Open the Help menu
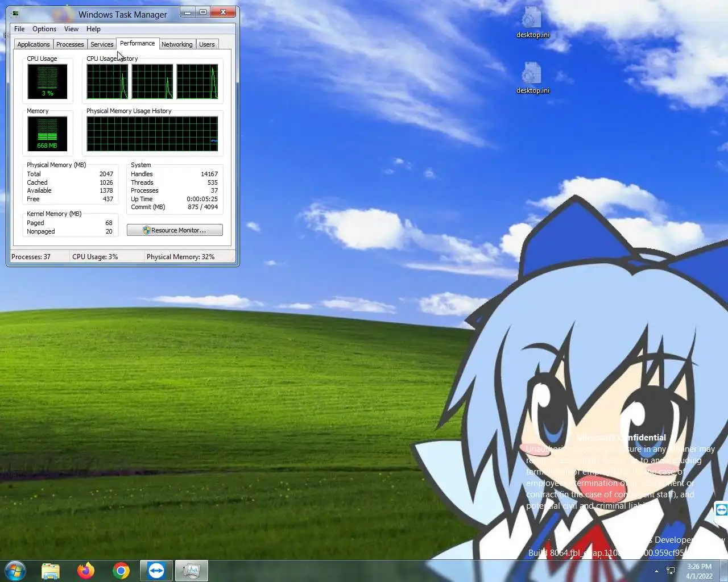The height and width of the screenshot is (582, 728). 93,29
